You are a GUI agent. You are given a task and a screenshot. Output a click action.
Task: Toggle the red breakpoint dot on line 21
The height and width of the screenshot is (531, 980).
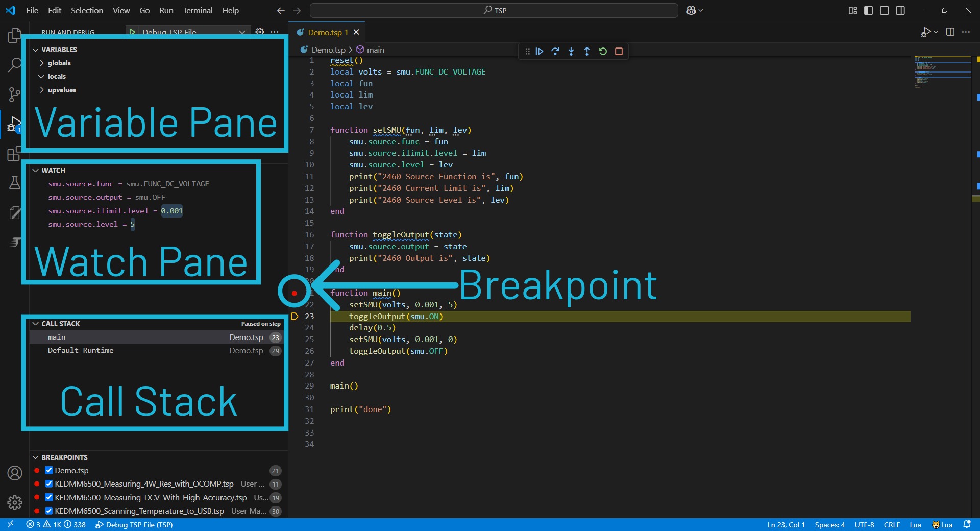click(x=295, y=293)
